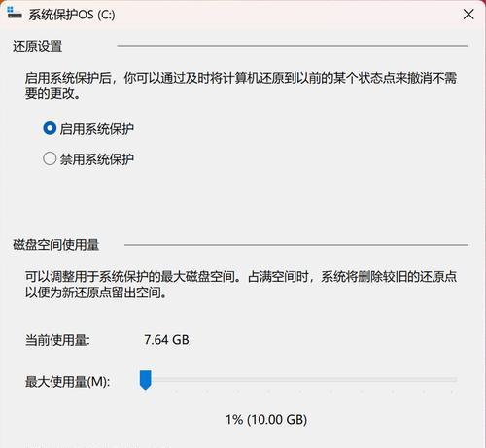Click the far right end of the slider track
The image size is (486, 448).
pos(456,379)
